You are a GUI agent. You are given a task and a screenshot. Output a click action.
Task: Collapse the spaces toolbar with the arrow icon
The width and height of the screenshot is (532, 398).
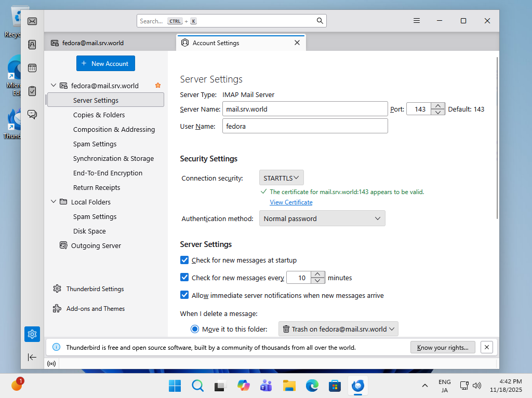coord(32,357)
